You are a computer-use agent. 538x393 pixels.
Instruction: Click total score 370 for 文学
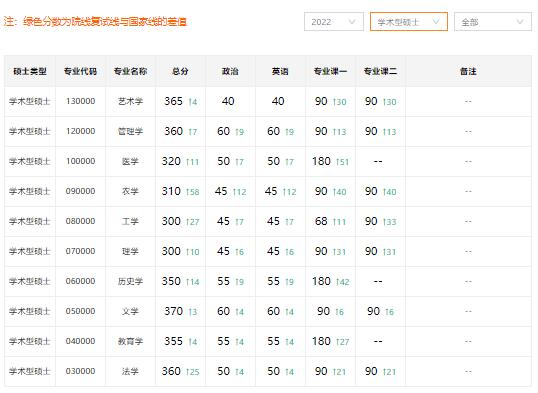[173, 311]
